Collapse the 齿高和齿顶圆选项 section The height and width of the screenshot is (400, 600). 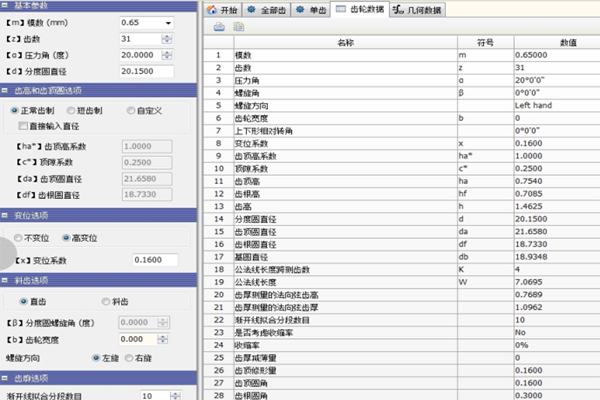7,89
